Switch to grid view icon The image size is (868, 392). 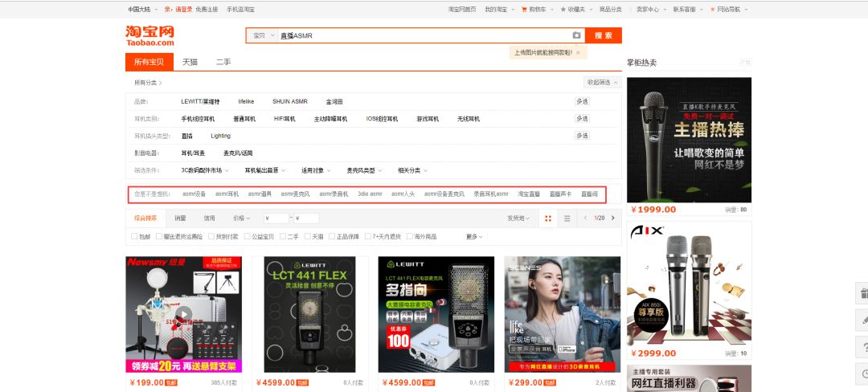(548, 218)
